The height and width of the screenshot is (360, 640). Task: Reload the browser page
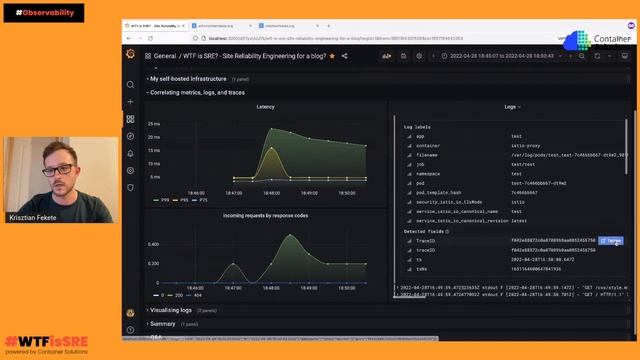pyautogui.click(x=150, y=38)
